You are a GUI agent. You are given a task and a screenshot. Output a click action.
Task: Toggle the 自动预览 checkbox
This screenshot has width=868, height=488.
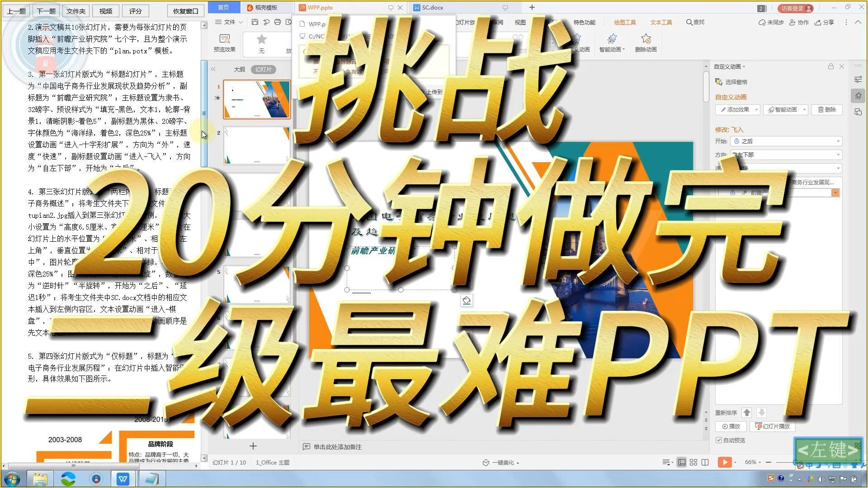click(719, 440)
